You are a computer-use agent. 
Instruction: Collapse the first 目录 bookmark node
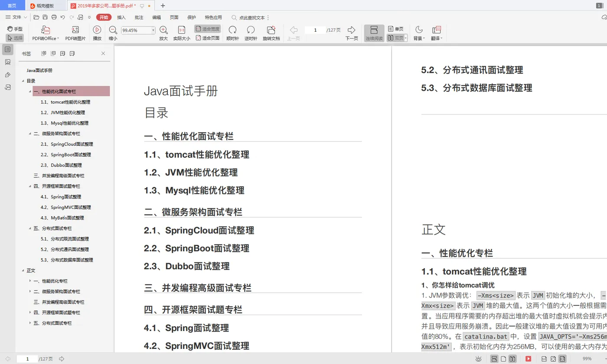coord(23,81)
